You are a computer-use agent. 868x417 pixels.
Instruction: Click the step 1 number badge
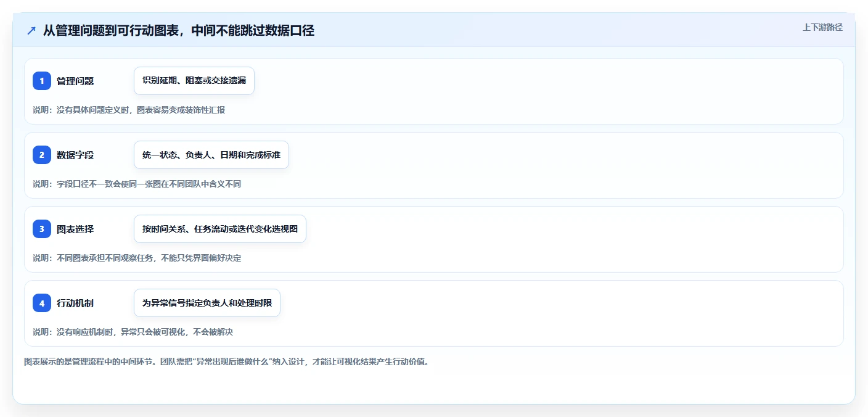click(x=42, y=81)
